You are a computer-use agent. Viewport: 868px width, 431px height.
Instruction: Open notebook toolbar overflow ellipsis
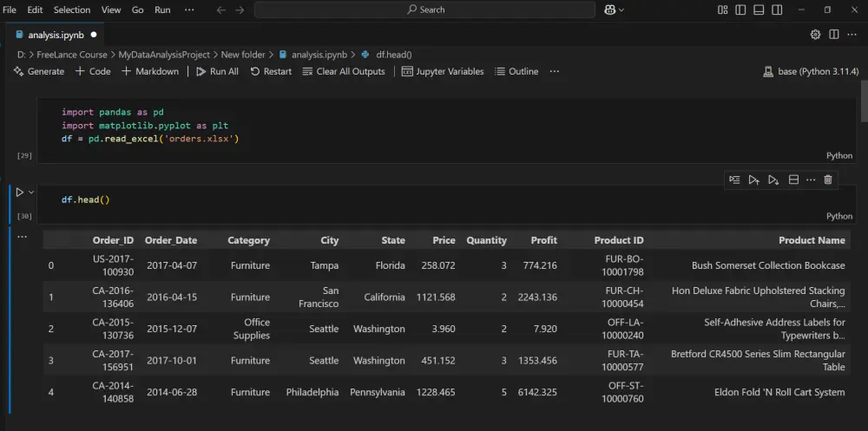pos(554,71)
